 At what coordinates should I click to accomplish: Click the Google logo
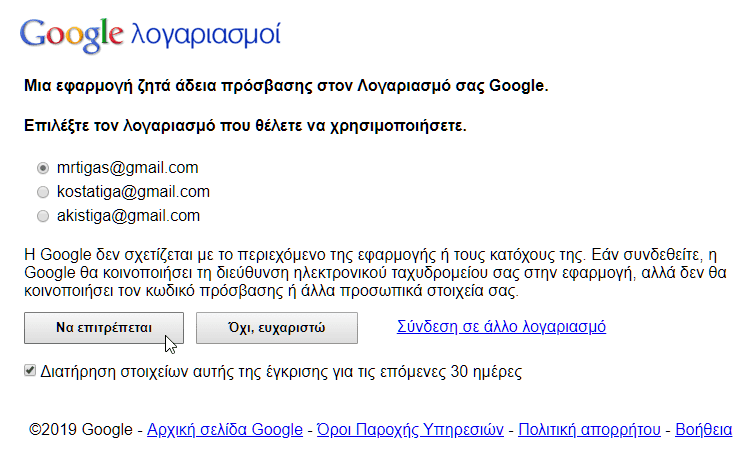(71, 35)
